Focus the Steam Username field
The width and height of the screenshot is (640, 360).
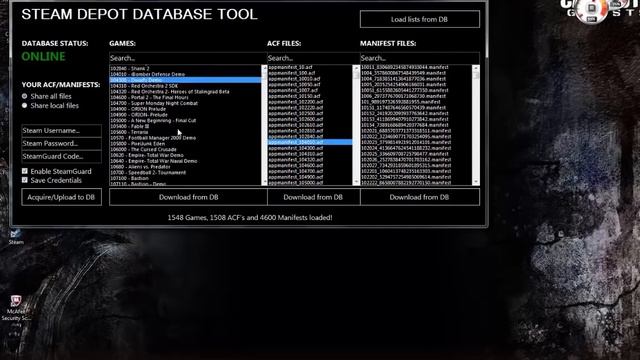tap(61, 131)
